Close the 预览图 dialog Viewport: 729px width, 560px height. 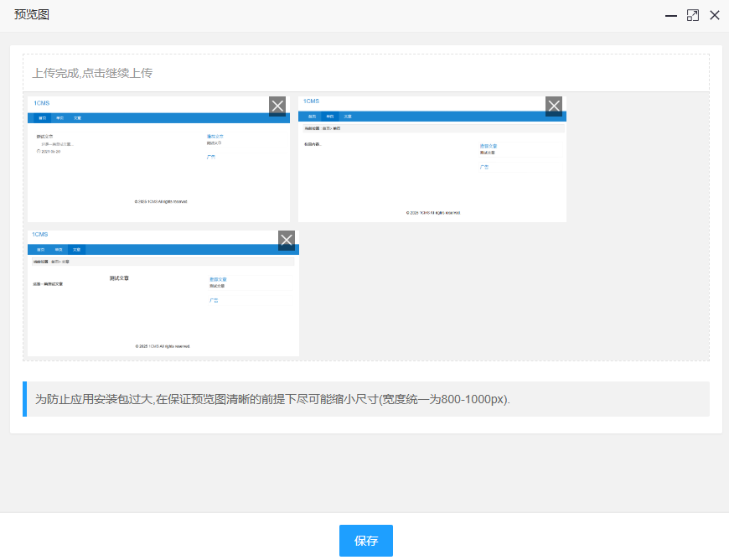pos(715,15)
